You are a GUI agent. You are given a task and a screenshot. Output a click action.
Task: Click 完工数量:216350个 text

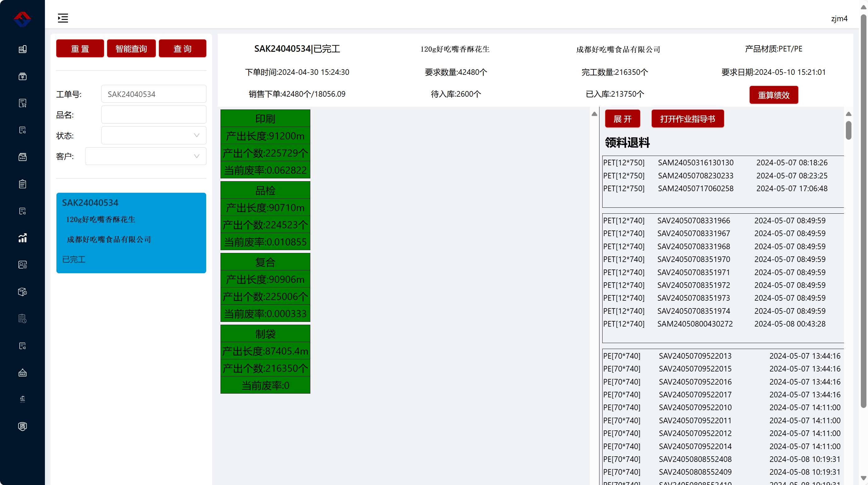pos(615,72)
